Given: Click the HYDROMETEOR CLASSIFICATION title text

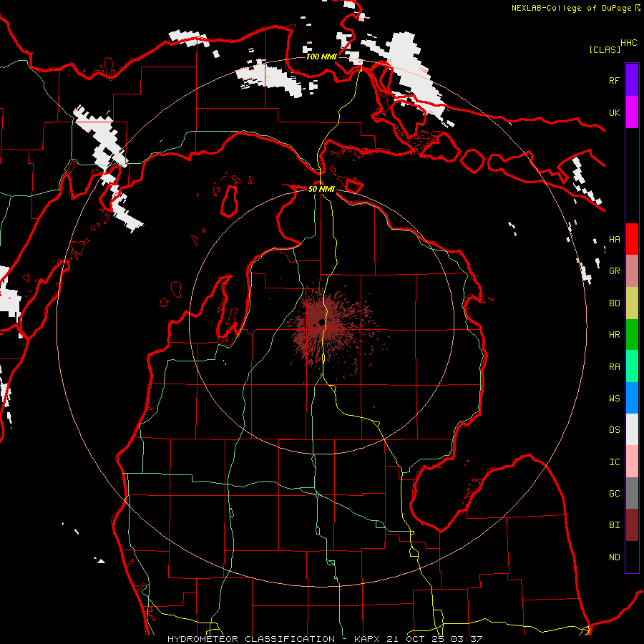Looking at the screenshot, I should click(251, 639).
